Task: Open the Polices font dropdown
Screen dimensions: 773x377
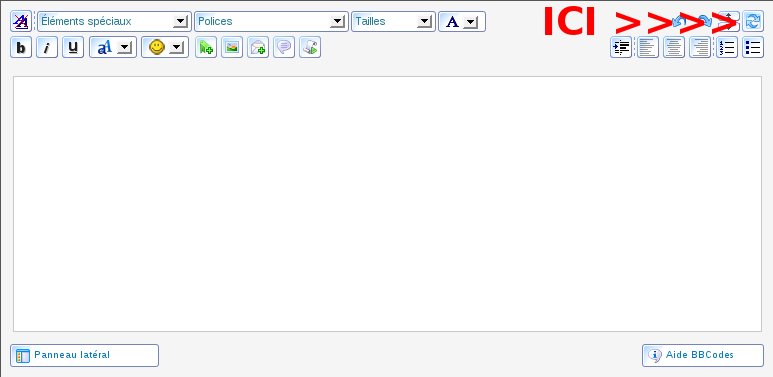Action: [271, 22]
